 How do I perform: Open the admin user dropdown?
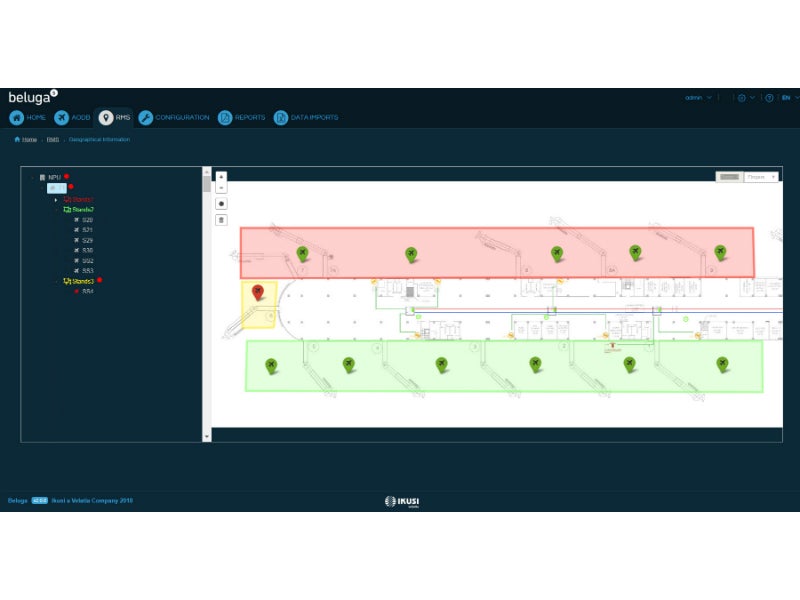698,98
